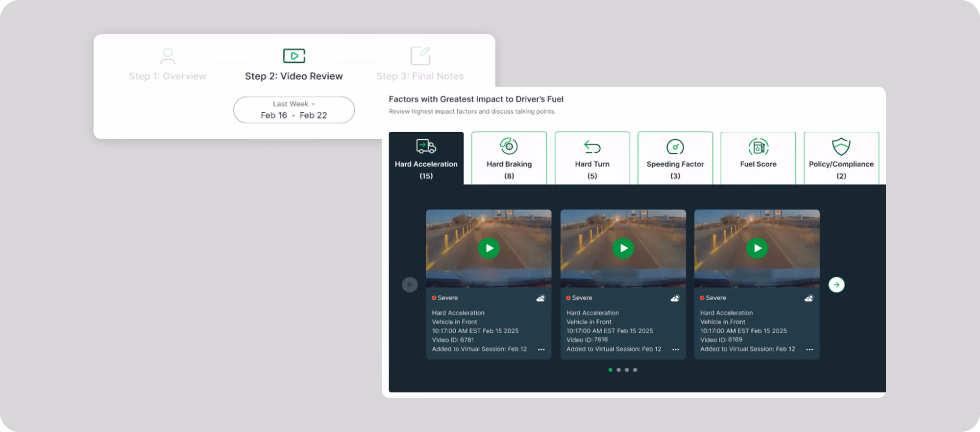Screen dimensions: 980x432
Task: Expand the Last Week date range dropdown
Action: (x=294, y=110)
